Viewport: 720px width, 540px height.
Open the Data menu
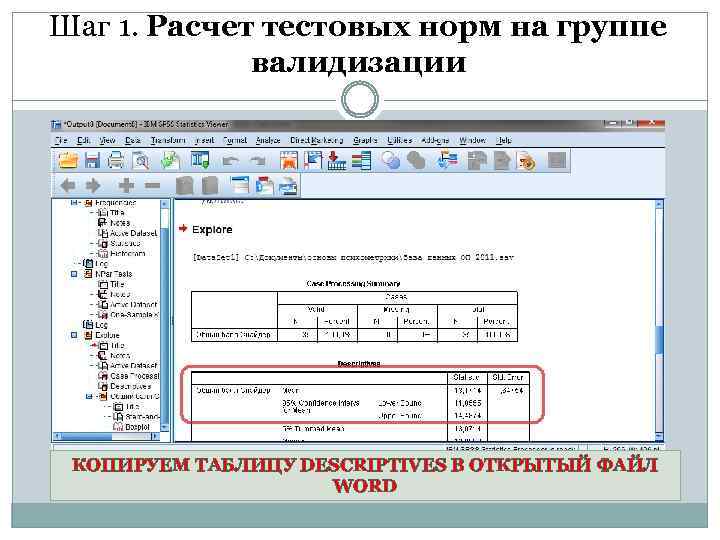(x=132, y=141)
